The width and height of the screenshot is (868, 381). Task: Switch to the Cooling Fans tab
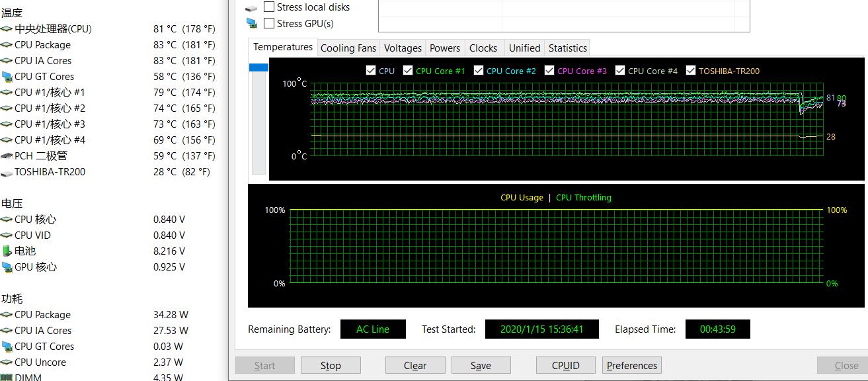(x=348, y=48)
